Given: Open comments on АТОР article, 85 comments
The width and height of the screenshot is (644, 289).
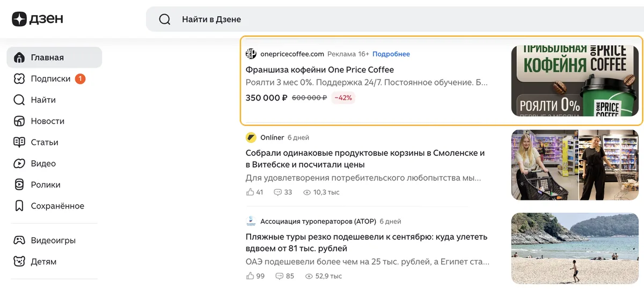Looking at the screenshot, I should click(284, 276).
